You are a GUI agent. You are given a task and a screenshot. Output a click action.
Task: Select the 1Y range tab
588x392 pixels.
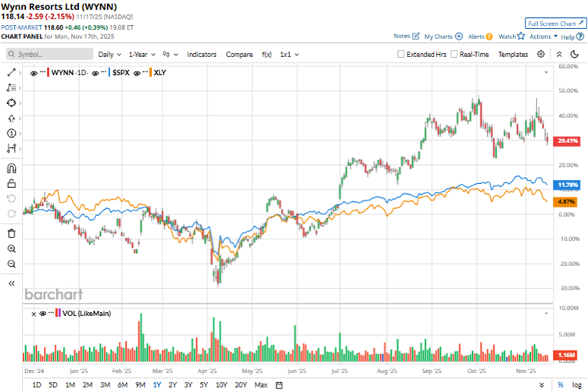click(156, 385)
